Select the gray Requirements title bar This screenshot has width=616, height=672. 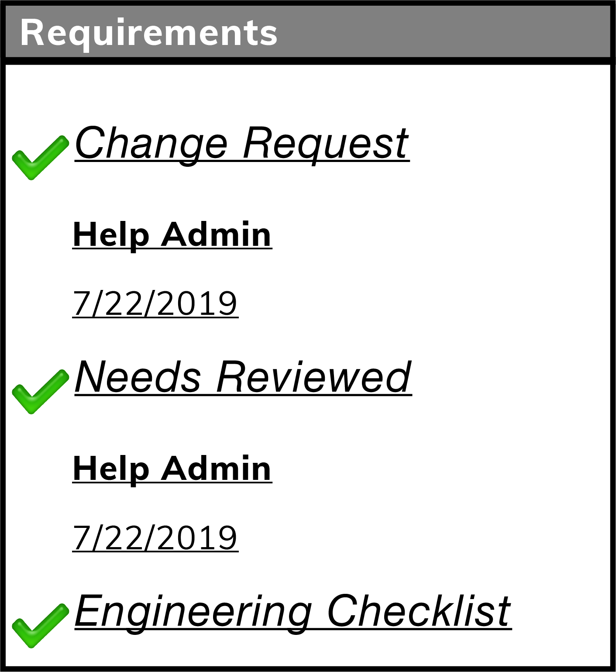click(x=308, y=32)
